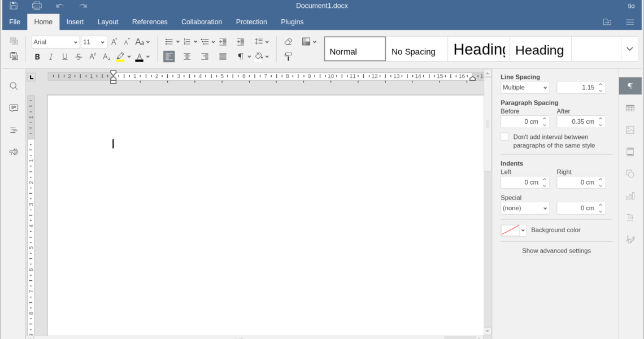644x339 pixels.
Task: Center align the paragraph
Action: (x=187, y=56)
